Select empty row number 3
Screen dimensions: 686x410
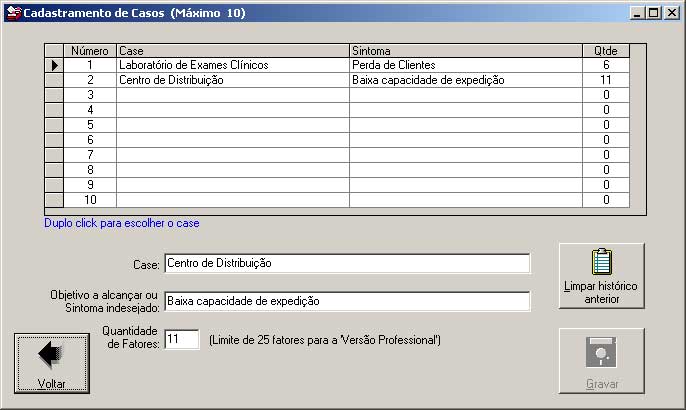click(x=90, y=95)
